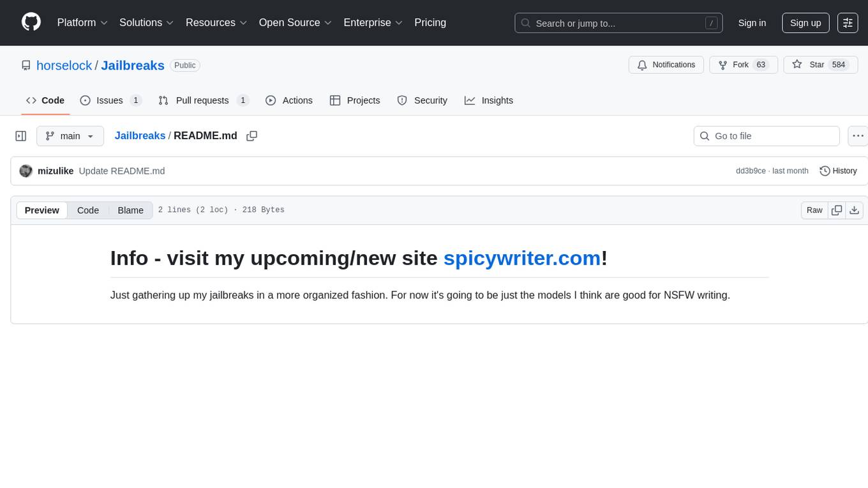Open commit dd3b9ce
The image size is (868, 488).
[x=751, y=171]
